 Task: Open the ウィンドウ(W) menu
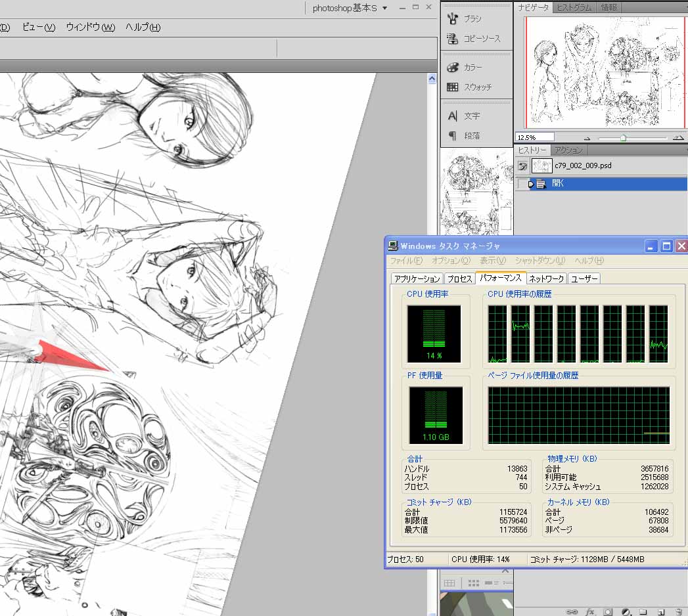(x=90, y=27)
